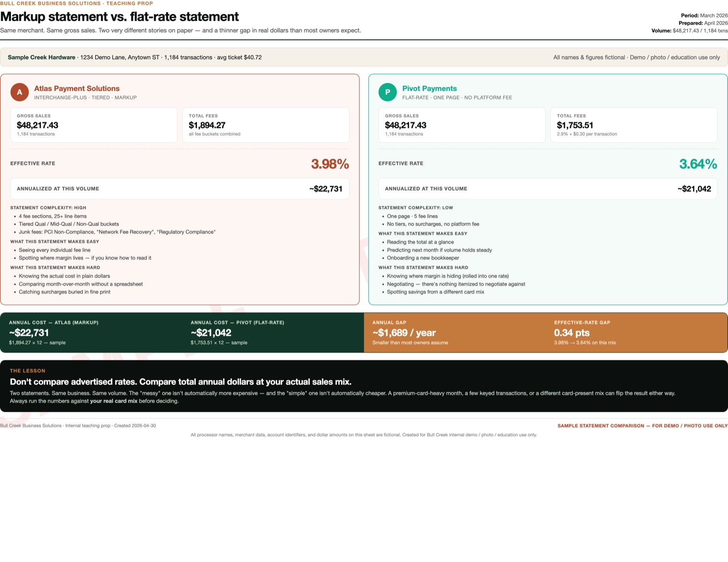Viewport: 728px width, 562px height.
Task: Click bullet 'No tiers, no surcharges, no platform fee'
Action: pyautogui.click(x=433, y=224)
